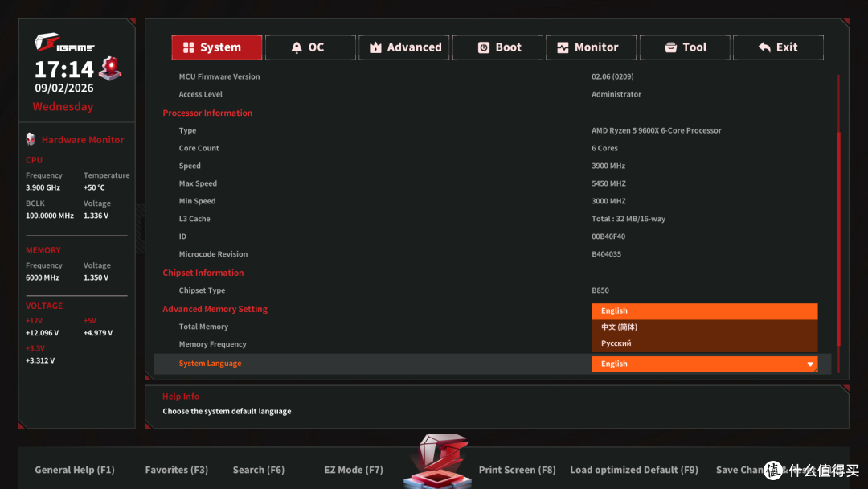This screenshot has height=489, width=868.
Task: Pick Русский from the language options
Action: pos(704,343)
